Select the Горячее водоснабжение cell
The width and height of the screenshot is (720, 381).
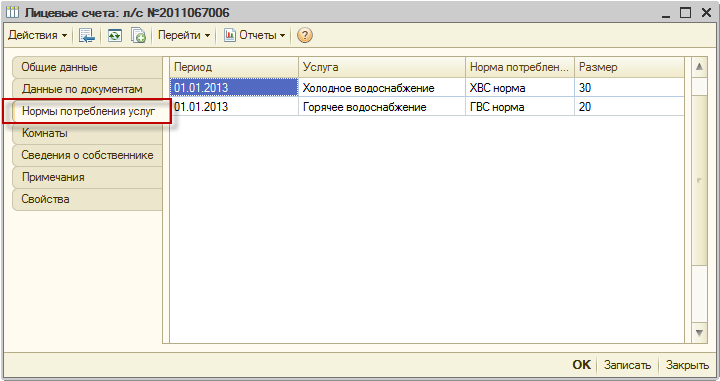[x=382, y=106]
